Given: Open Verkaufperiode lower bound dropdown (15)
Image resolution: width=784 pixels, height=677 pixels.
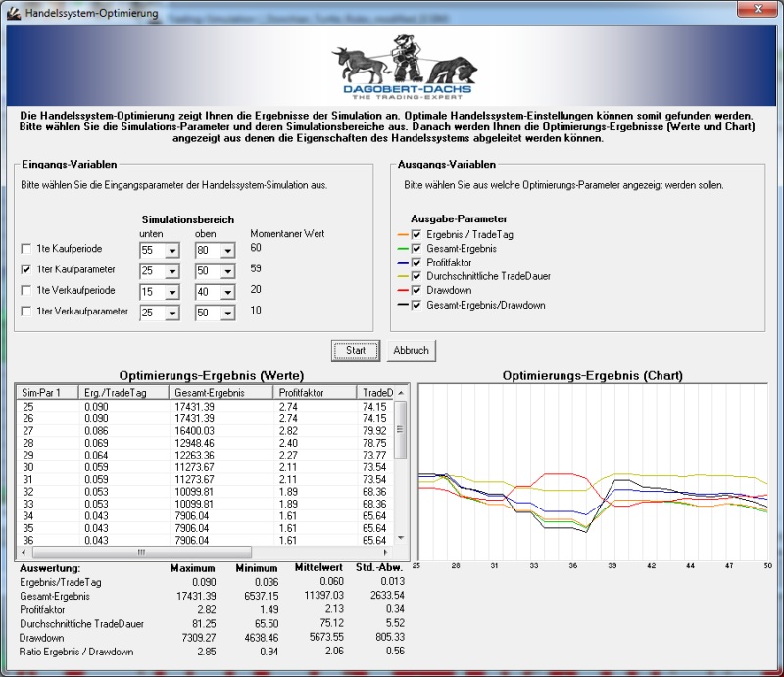Looking at the screenshot, I should click(172, 292).
